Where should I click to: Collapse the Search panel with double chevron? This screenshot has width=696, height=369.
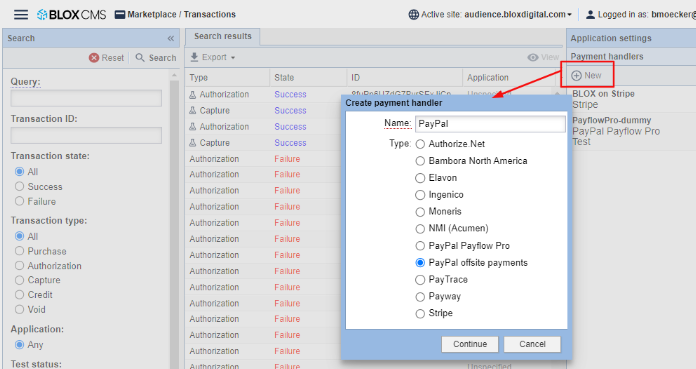[170, 39]
